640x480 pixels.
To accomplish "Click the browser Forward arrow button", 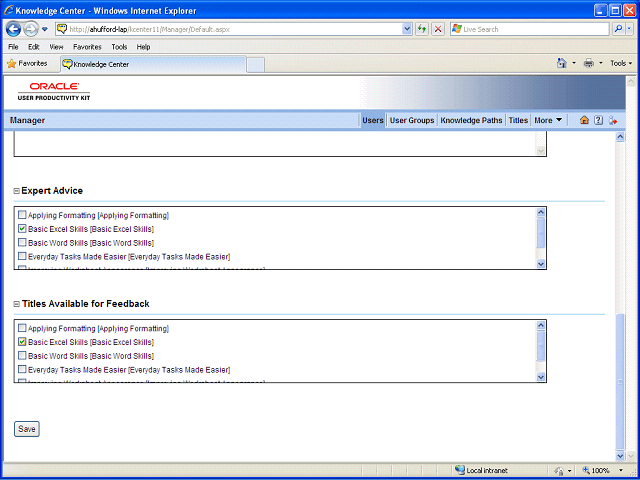I will (31, 29).
